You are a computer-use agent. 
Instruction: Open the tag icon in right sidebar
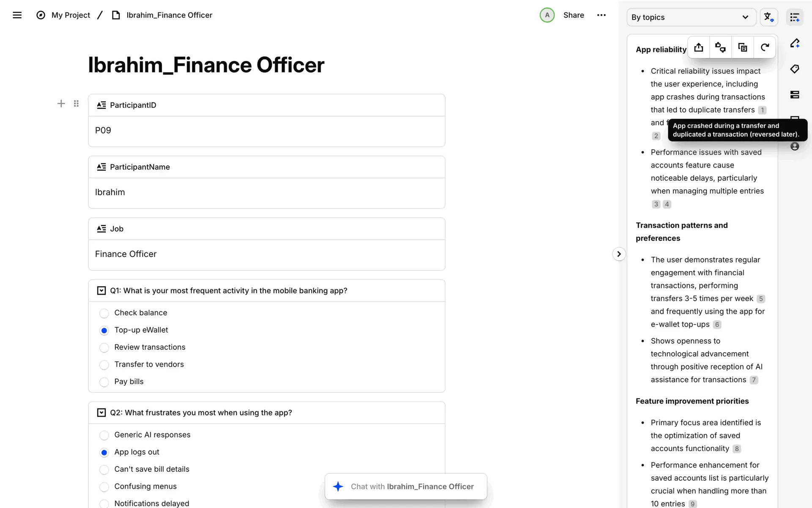coord(795,69)
